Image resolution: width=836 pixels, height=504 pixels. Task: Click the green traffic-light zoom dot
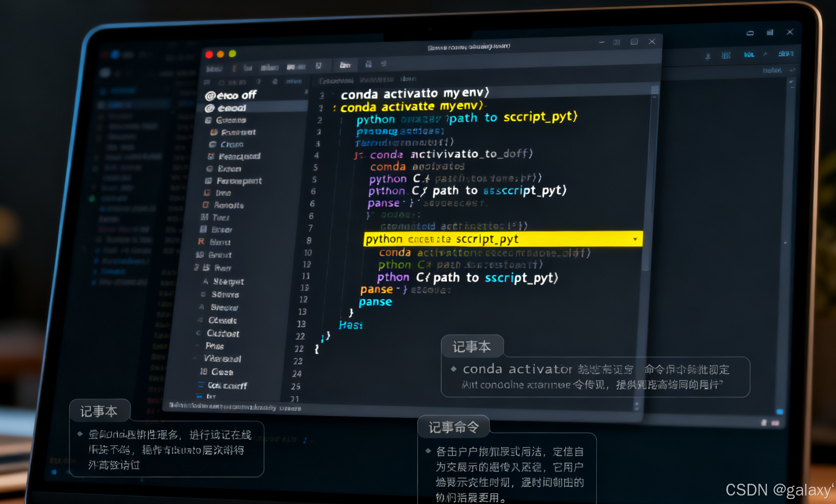pyautogui.click(x=232, y=54)
